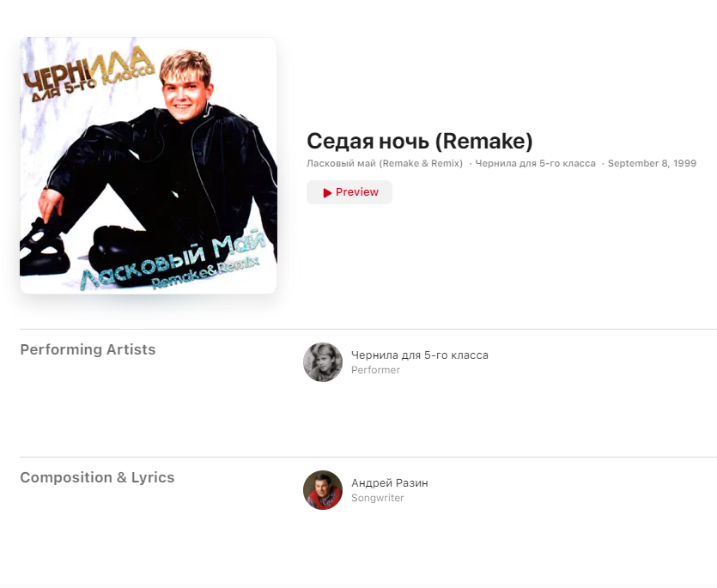The height and width of the screenshot is (588, 717).
Task: Click Remake&Remix caption on the album cover
Action: 205,272
